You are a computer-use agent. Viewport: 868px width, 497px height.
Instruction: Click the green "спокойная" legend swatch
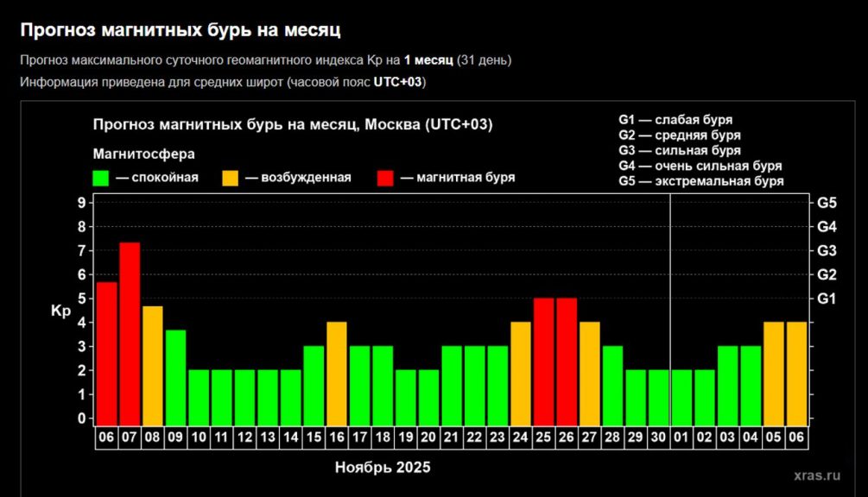click(100, 178)
